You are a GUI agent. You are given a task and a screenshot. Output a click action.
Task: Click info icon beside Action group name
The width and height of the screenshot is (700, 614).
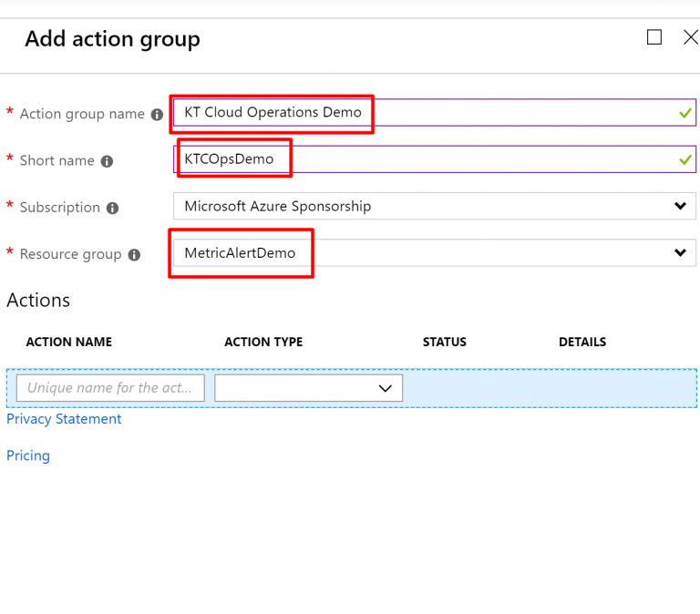[157, 115]
